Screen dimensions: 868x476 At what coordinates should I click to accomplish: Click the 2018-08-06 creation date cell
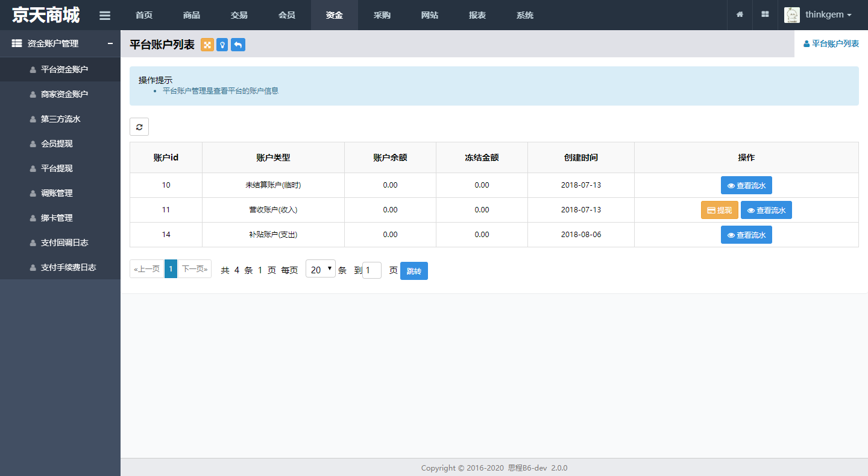click(x=581, y=235)
